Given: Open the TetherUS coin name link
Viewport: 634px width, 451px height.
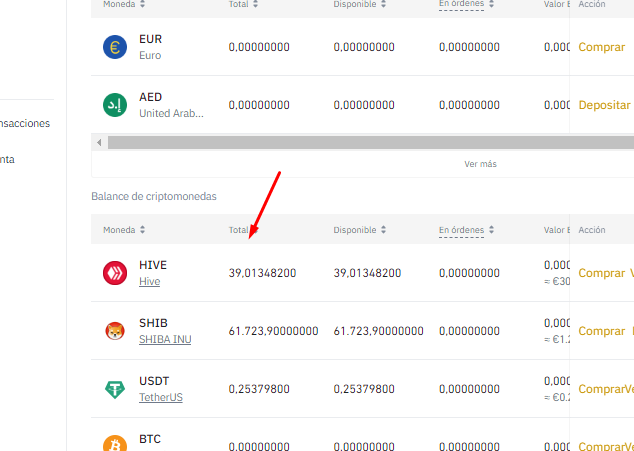Looking at the screenshot, I should [x=161, y=397].
